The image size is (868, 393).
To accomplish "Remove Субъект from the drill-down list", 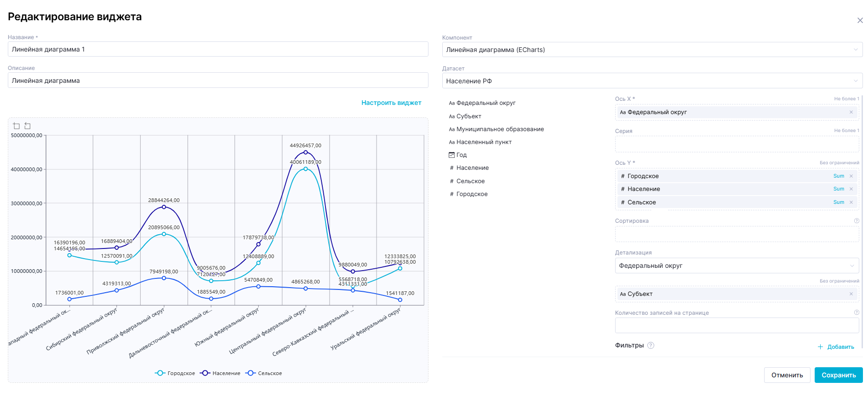I will click(851, 294).
